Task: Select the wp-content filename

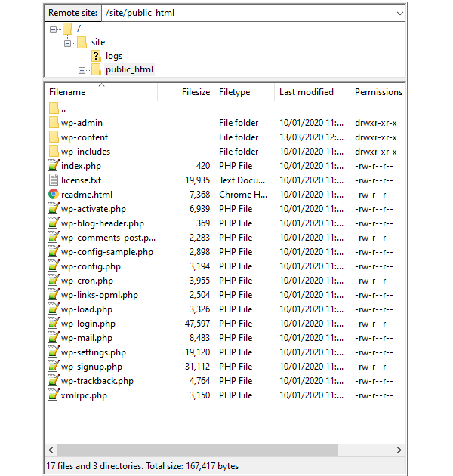Action: click(85, 137)
